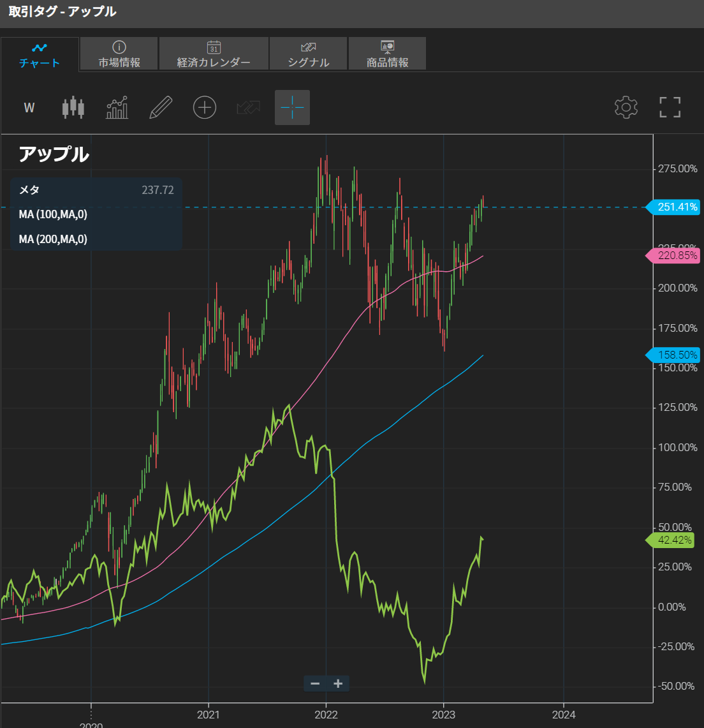Zoom out chart with minus button

coord(315,683)
